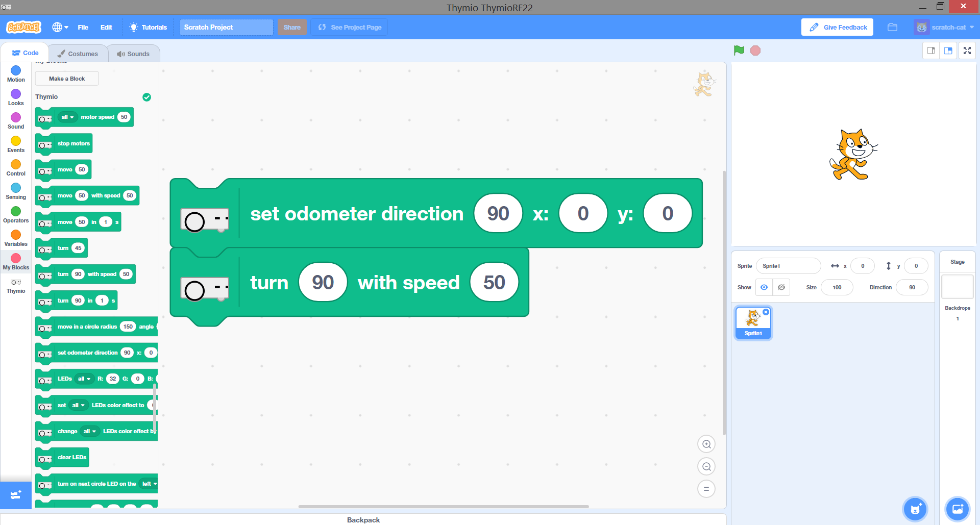Open the Thymio extension category
This screenshot has width=980, height=525.
[15, 285]
